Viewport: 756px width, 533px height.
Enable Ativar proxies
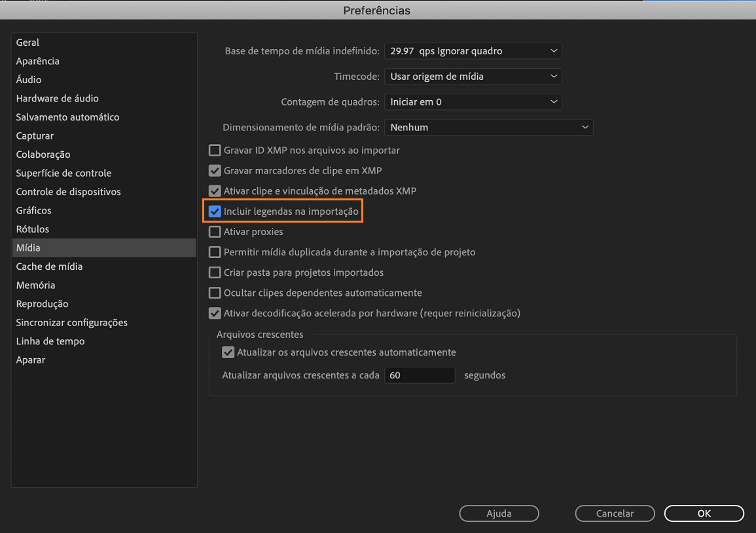(215, 232)
